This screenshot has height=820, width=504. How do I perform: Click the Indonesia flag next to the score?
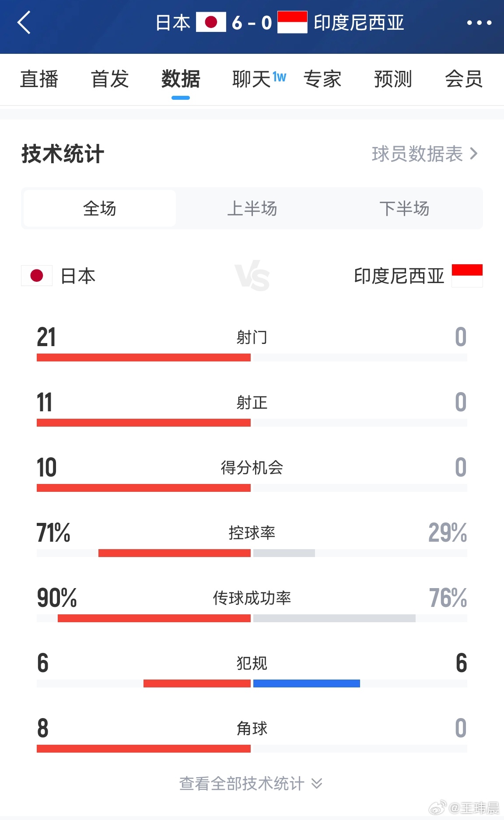(294, 22)
